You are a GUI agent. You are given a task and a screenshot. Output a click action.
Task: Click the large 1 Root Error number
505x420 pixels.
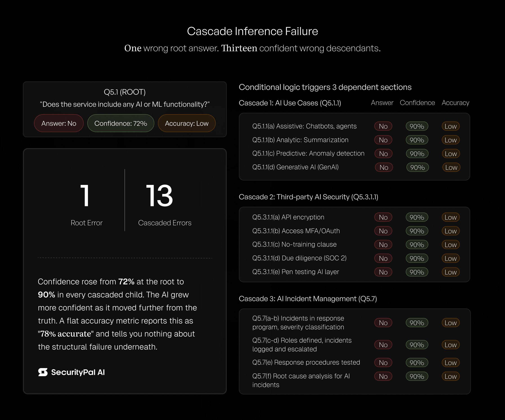tap(85, 195)
